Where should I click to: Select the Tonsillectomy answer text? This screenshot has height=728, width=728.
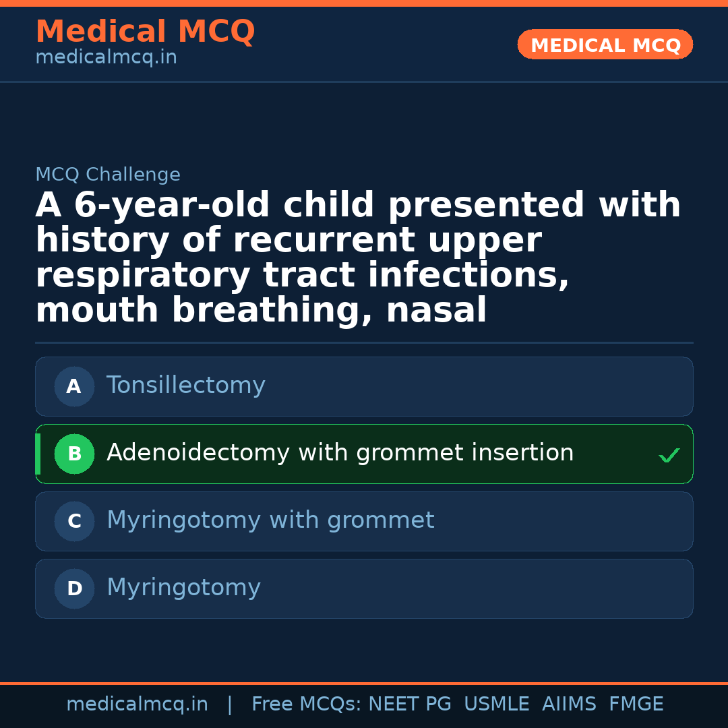coord(186,386)
